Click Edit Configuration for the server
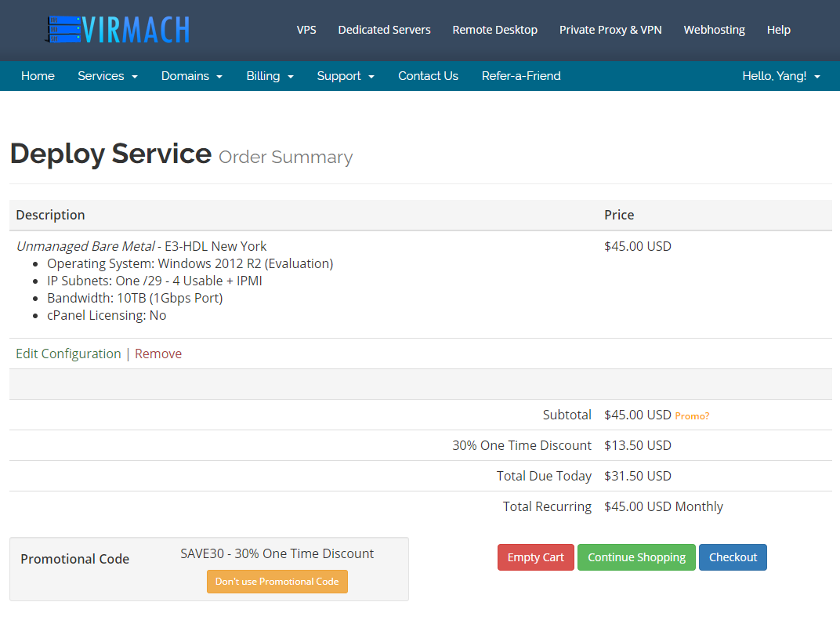Viewport: 840px width, 631px height. pyautogui.click(x=68, y=354)
